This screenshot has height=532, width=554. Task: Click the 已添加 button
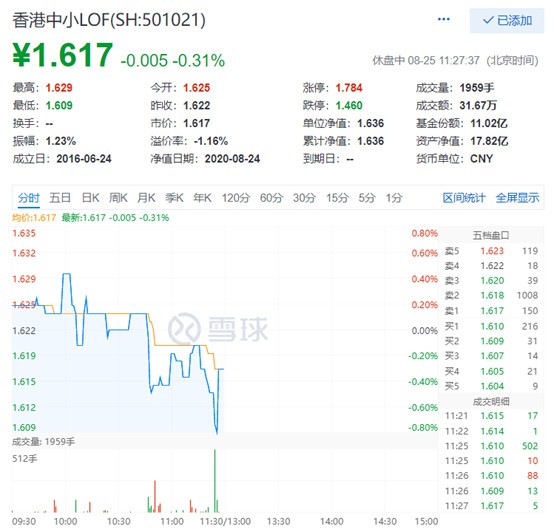[x=507, y=20]
